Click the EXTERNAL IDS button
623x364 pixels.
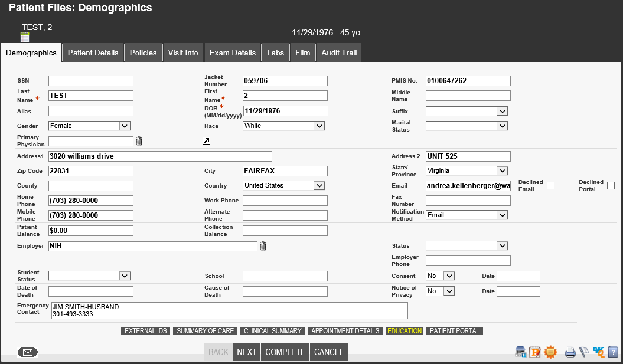(x=145, y=330)
